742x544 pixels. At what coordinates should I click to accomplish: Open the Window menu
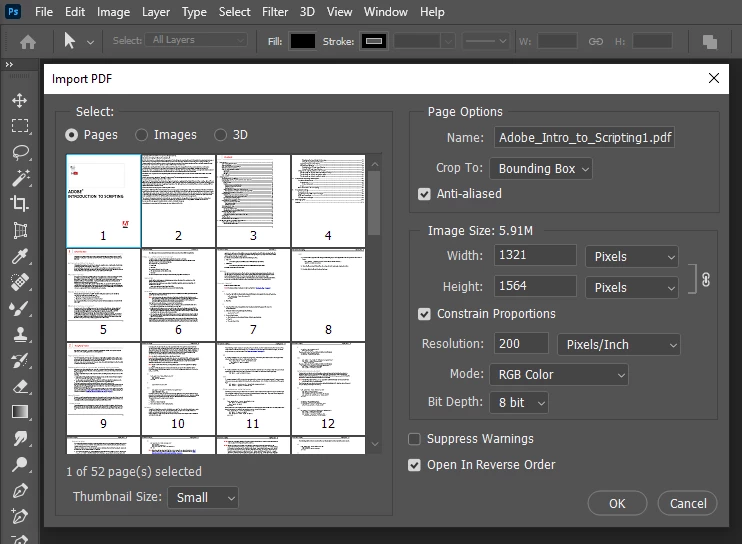coord(385,12)
